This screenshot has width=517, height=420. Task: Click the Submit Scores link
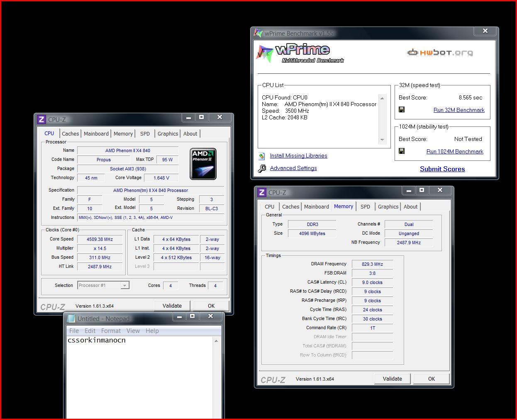(442, 169)
